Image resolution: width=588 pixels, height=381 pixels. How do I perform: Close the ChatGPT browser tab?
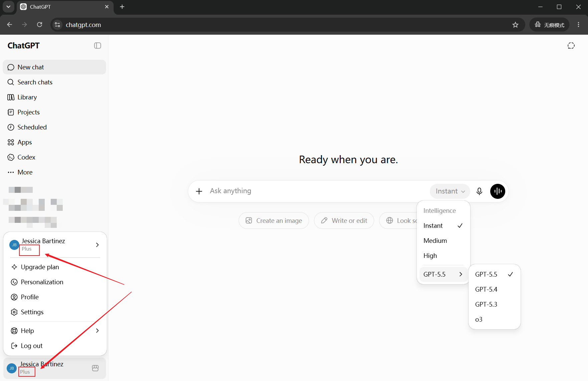(107, 7)
